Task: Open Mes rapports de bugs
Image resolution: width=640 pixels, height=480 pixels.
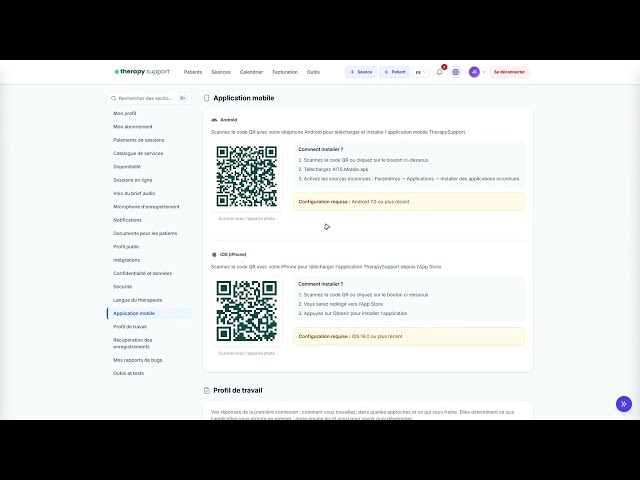Action: coord(138,360)
